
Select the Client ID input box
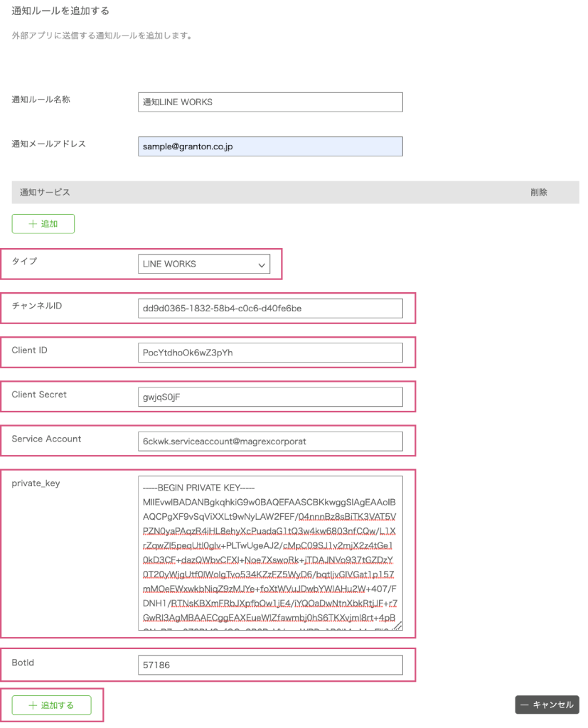coord(270,353)
